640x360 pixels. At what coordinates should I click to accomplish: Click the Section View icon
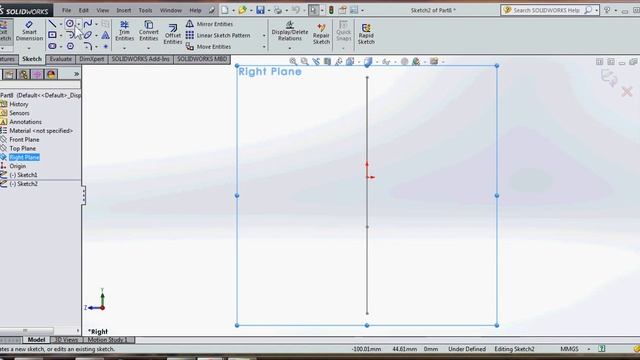327,62
